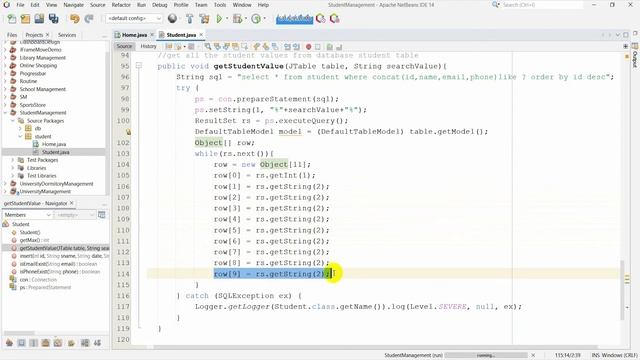Switch to the Files tab

click(x=12, y=35)
